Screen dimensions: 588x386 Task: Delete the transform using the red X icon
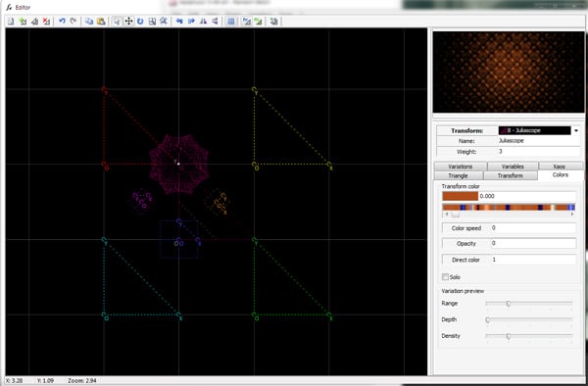pos(46,22)
